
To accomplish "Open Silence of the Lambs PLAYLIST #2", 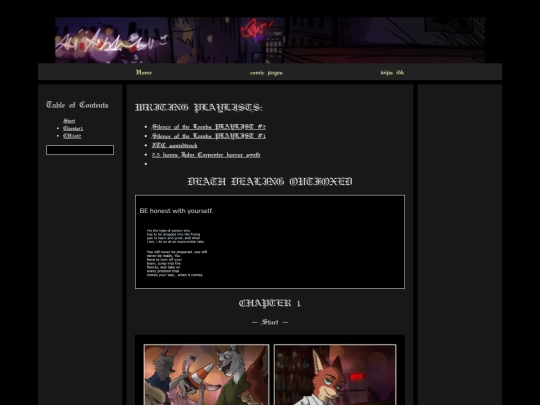I will 209,127.
